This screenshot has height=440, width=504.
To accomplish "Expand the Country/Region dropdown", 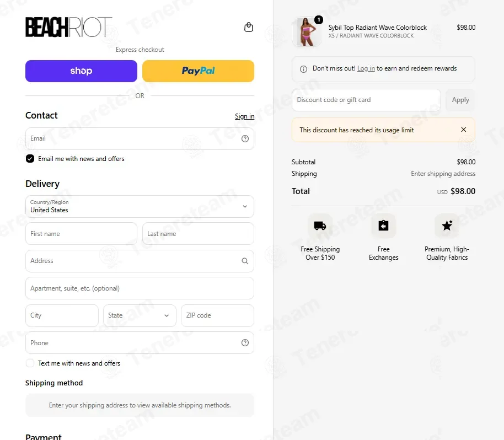I will pyautogui.click(x=140, y=206).
